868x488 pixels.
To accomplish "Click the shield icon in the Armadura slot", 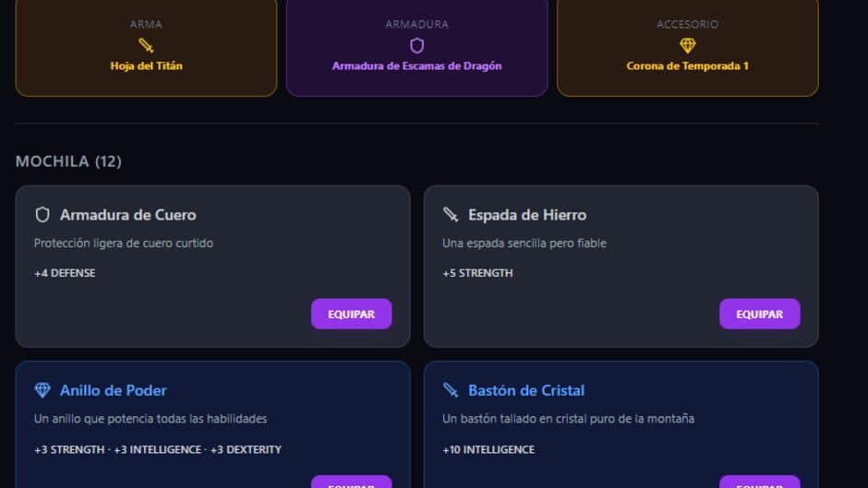I will [x=416, y=45].
